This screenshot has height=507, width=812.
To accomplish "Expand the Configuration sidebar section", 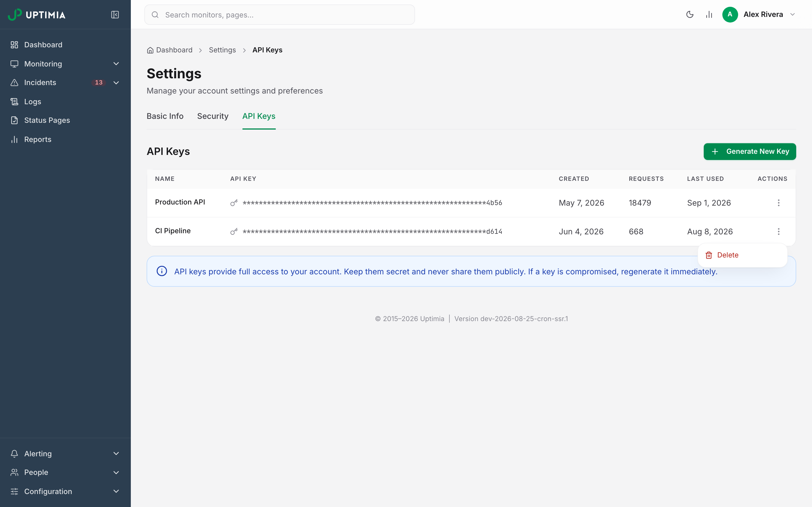I will [65, 491].
